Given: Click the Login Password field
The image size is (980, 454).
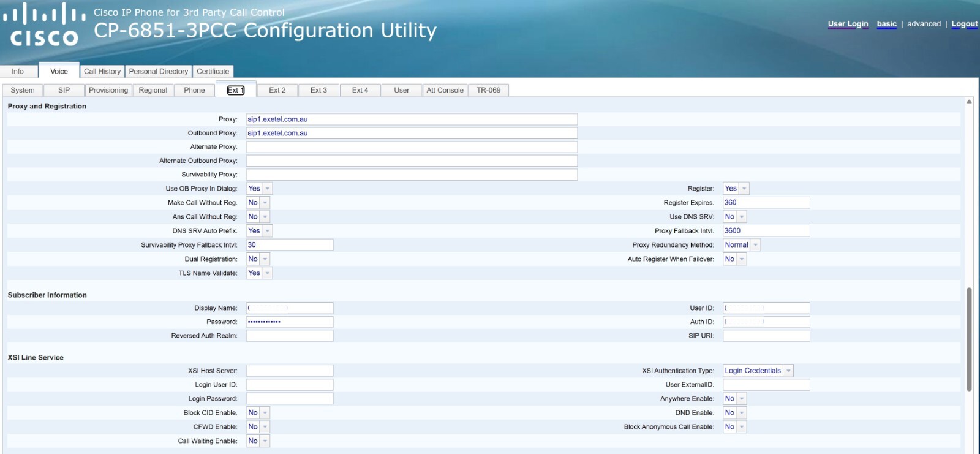Looking at the screenshot, I should (x=290, y=399).
